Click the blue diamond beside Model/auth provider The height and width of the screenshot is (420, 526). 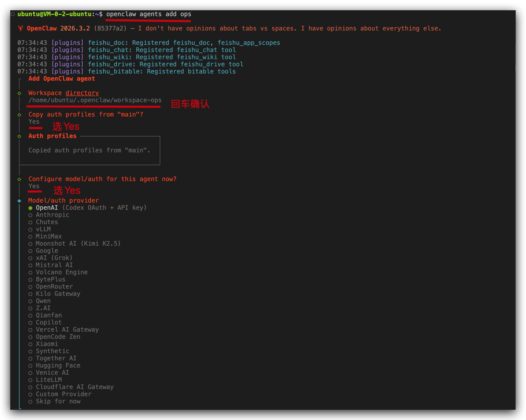[x=19, y=201]
